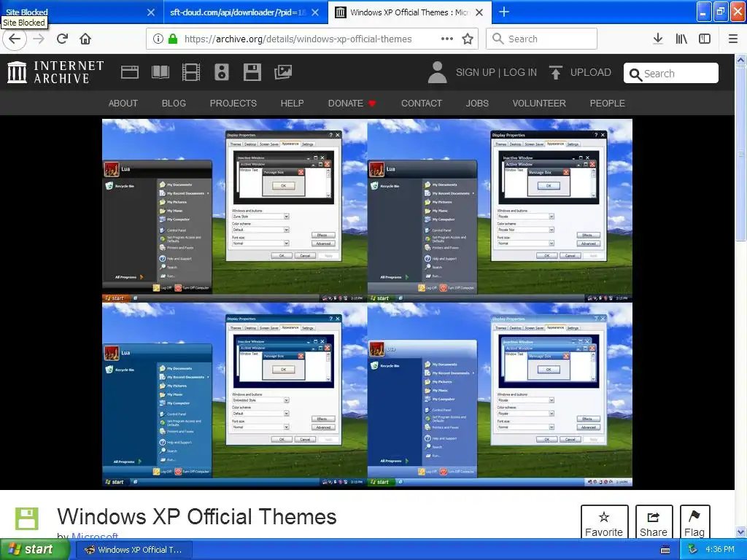747x560 pixels.
Task: Click the system tray keyboard icon
Action: pyautogui.click(x=665, y=550)
